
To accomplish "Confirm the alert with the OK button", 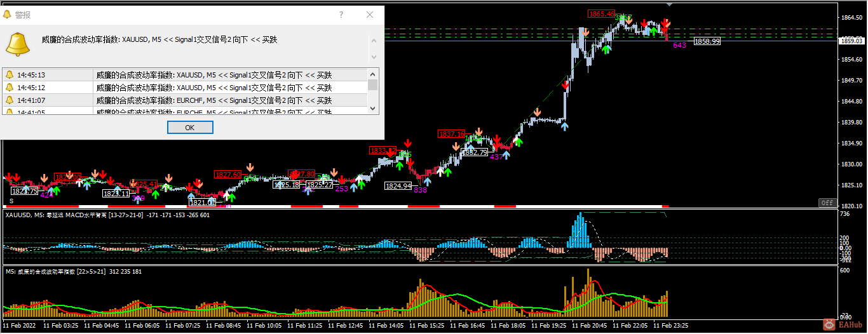I will point(190,128).
